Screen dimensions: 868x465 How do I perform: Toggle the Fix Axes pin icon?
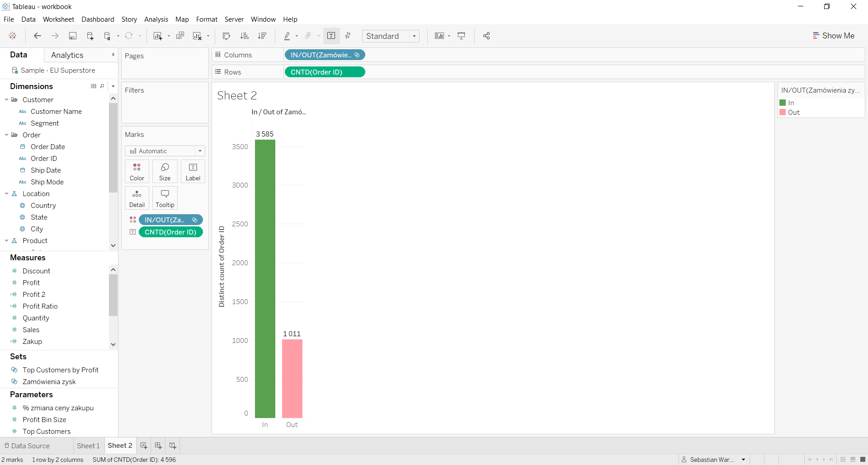[x=348, y=36]
